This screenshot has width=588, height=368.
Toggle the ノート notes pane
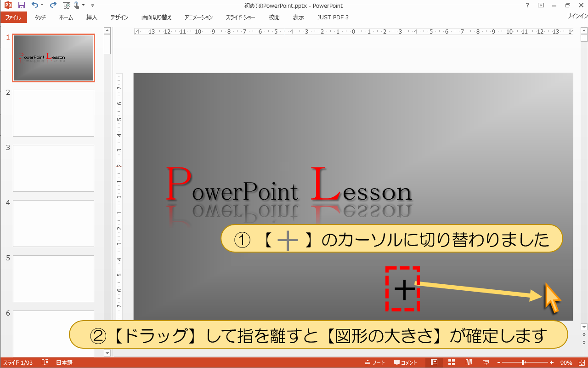(375, 363)
